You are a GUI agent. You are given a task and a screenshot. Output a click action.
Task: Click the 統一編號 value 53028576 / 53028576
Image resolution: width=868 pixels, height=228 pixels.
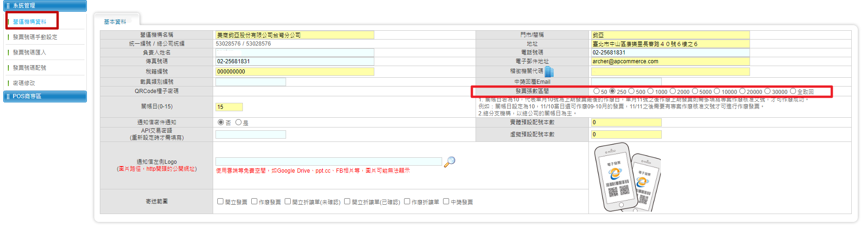[243, 44]
